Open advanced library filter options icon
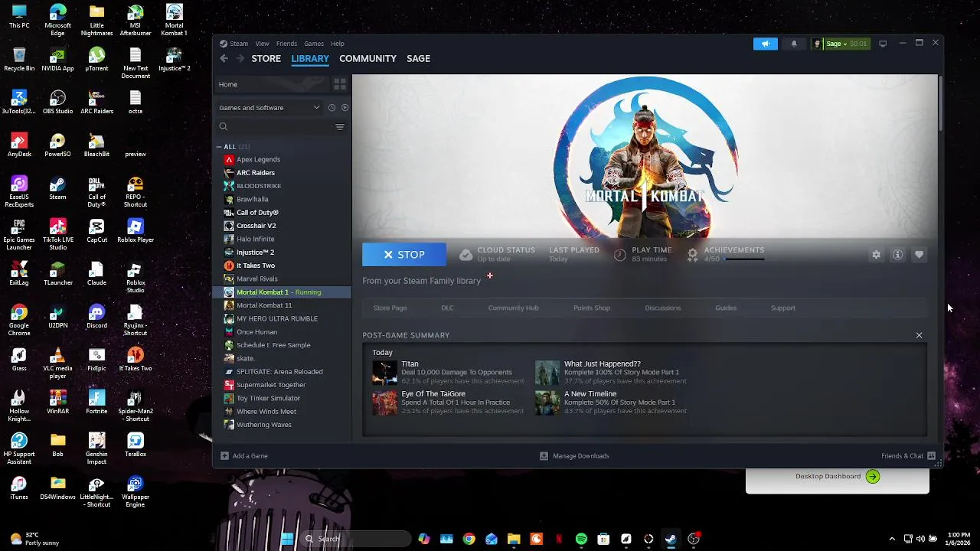 coord(339,127)
